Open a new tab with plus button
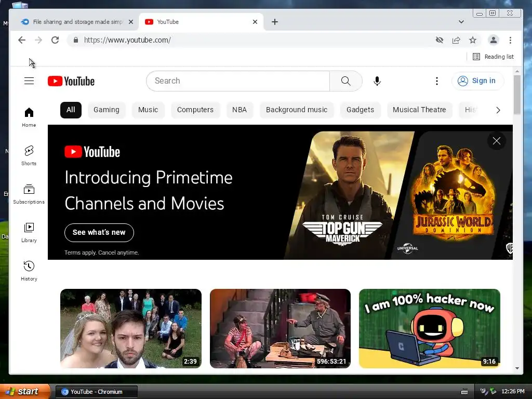 point(275,22)
